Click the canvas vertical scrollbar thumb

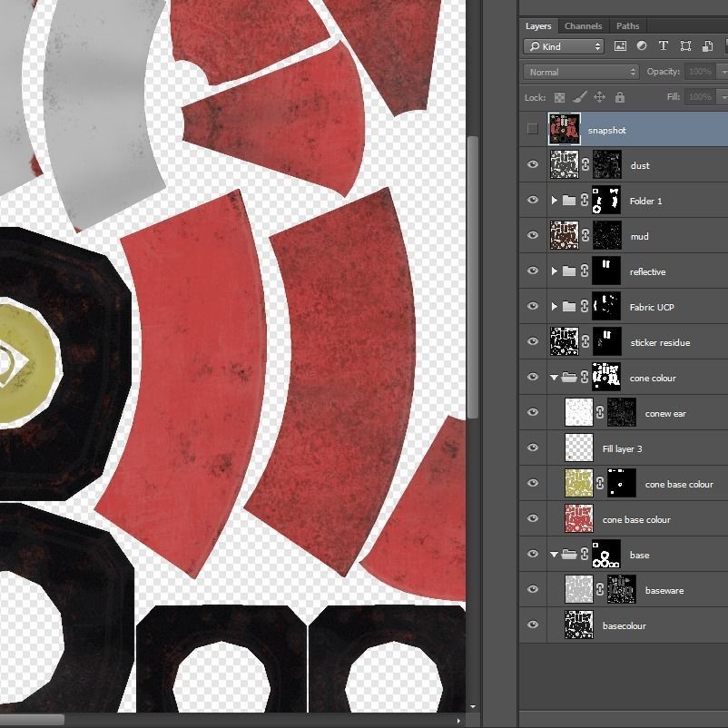[473, 278]
